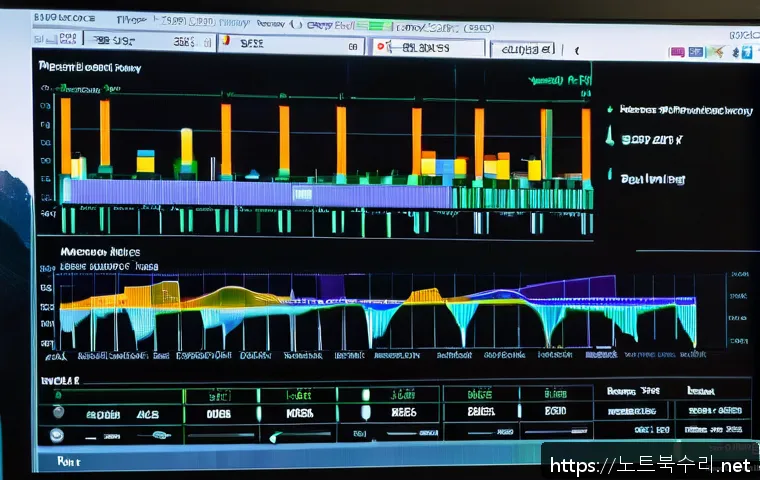This screenshot has height=480, width=760.
Task: Click the grid icon at the toolbar's far left
Action: (x=68, y=38)
